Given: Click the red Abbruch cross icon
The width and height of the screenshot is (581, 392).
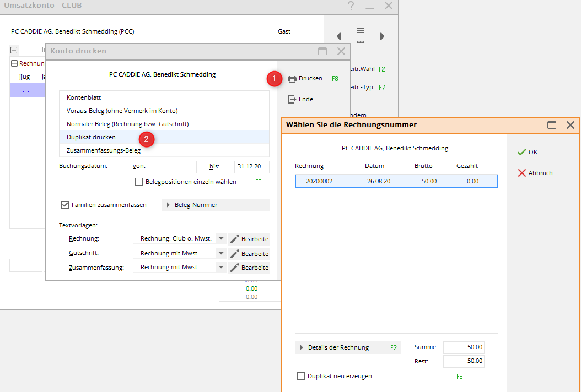Looking at the screenshot, I should pyautogui.click(x=521, y=173).
